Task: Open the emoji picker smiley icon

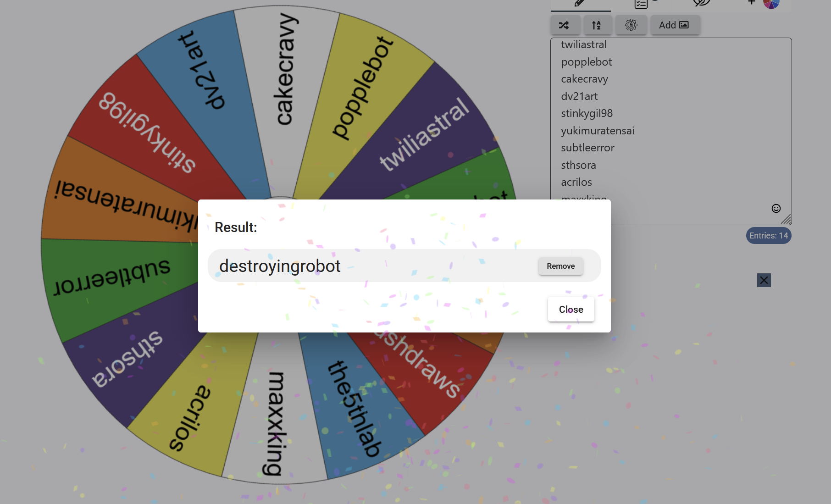Action: (x=776, y=209)
